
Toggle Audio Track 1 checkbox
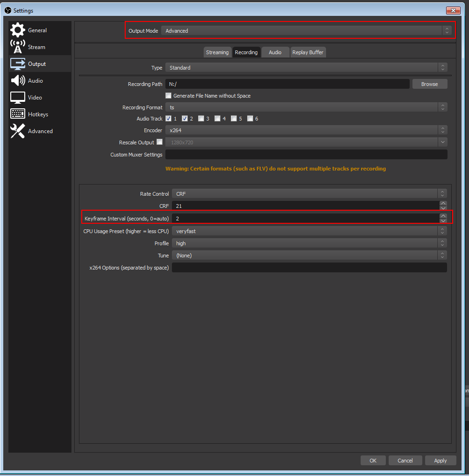click(x=169, y=118)
